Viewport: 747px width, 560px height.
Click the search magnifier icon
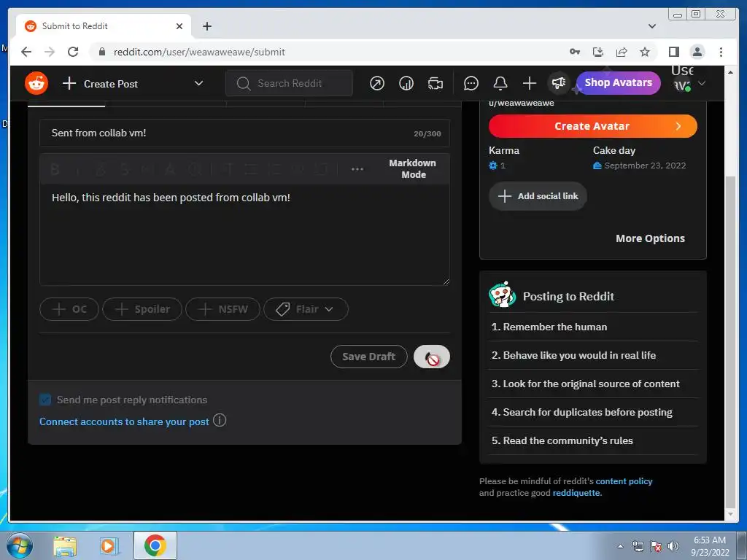[x=244, y=84]
